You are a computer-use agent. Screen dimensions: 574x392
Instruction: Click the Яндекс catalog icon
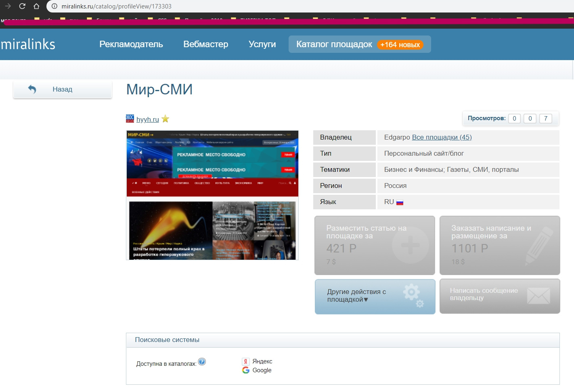click(x=245, y=361)
